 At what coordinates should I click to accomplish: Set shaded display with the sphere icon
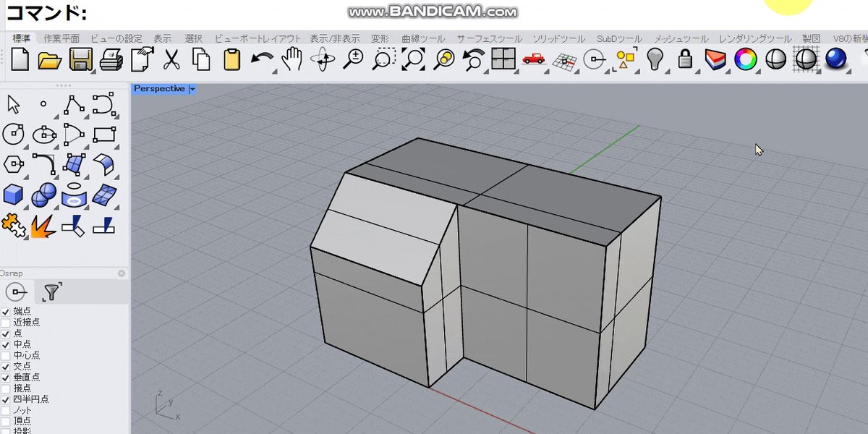(x=775, y=59)
